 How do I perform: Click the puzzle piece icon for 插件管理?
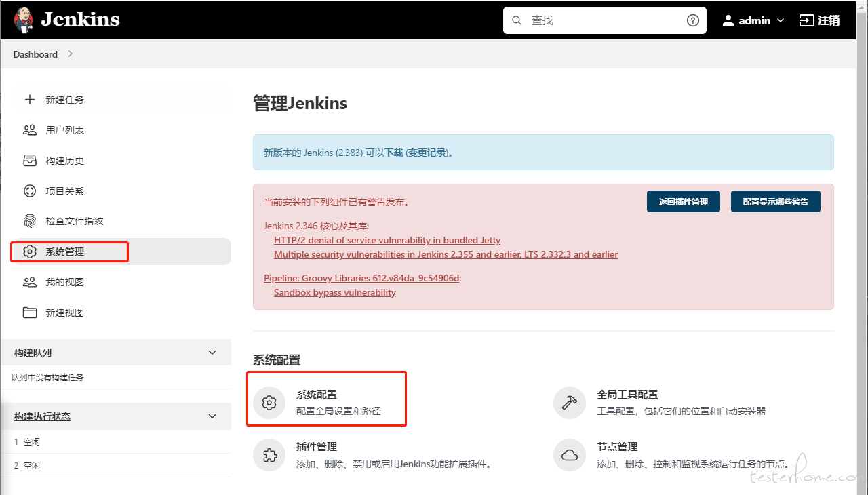click(269, 455)
